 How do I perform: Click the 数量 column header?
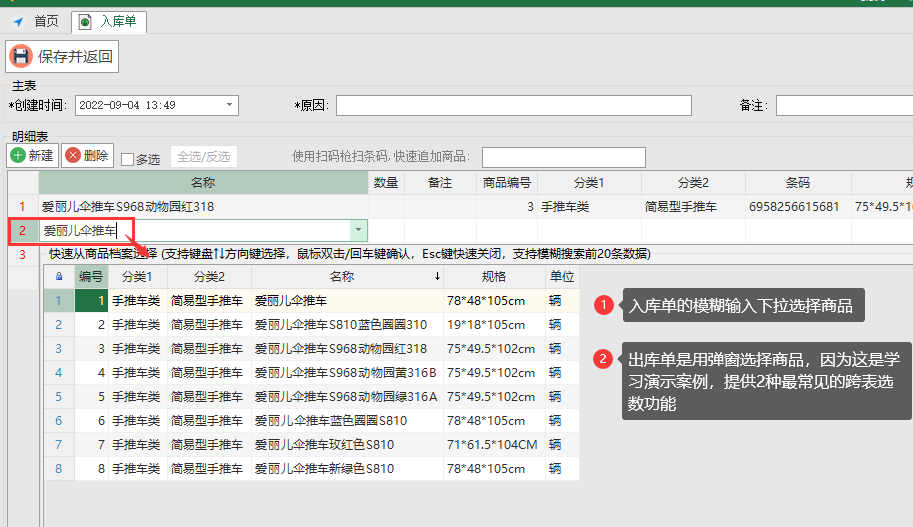point(386,183)
